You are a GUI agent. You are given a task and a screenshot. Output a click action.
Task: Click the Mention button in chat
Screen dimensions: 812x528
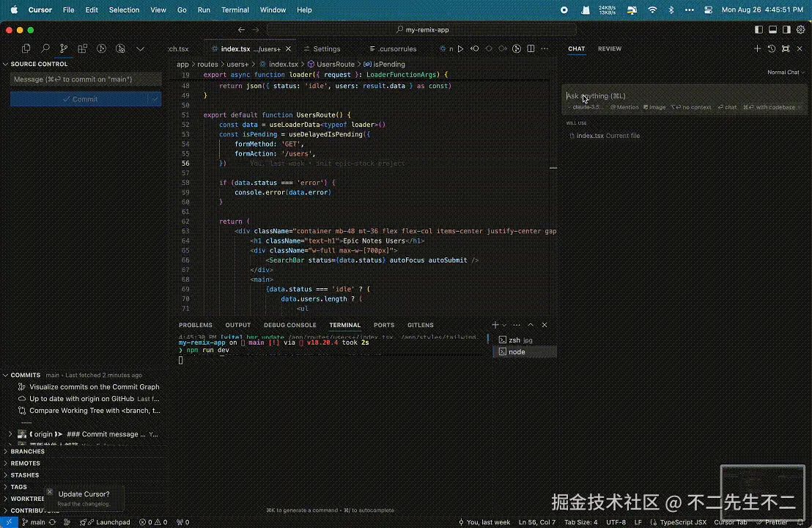[x=624, y=108]
